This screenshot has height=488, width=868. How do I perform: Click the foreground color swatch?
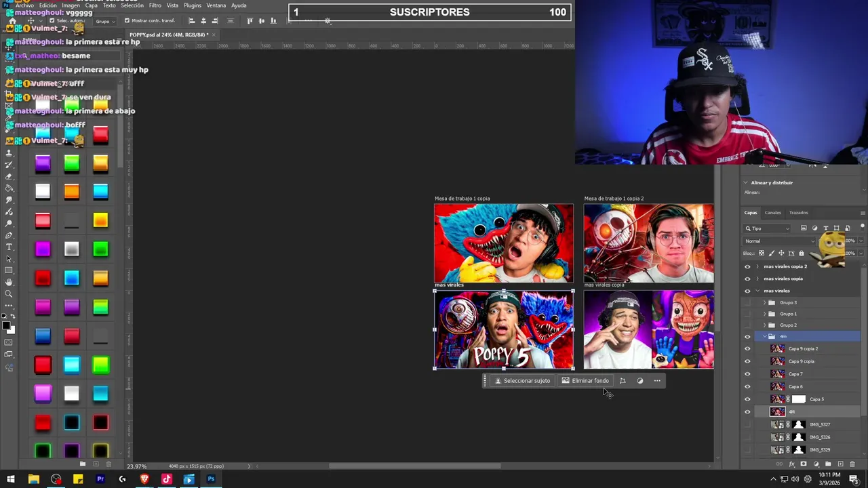[x=6, y=326]
